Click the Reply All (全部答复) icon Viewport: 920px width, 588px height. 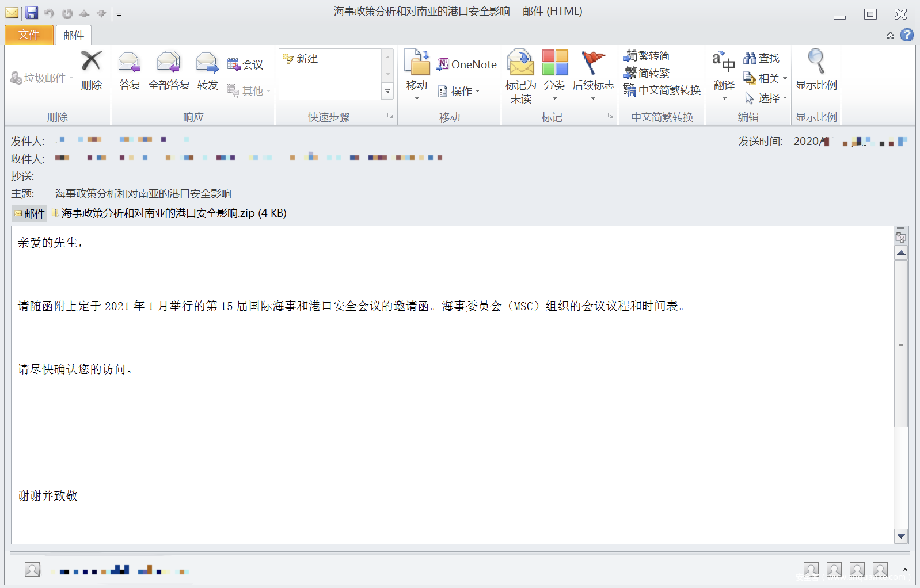pyautogui.click(x=169, y=63)
